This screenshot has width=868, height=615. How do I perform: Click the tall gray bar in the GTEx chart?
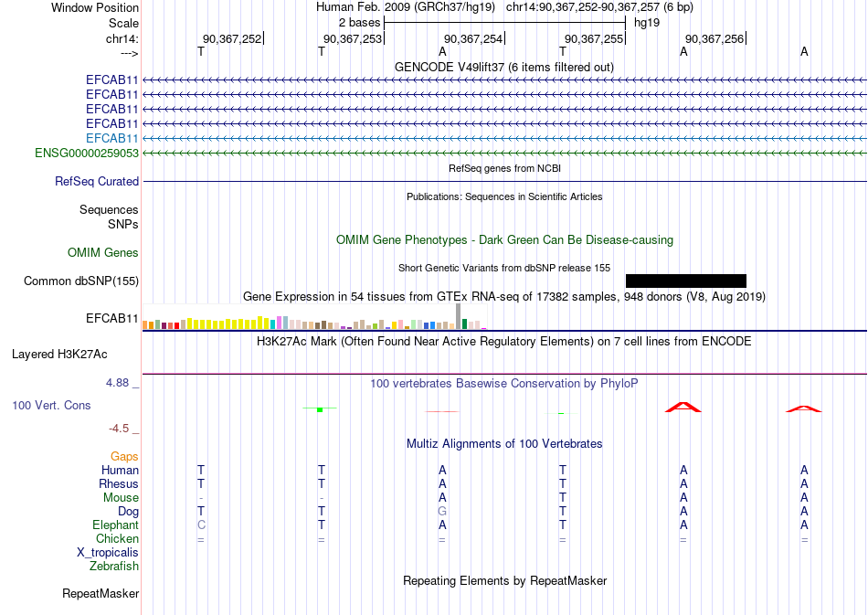(459, 316)
